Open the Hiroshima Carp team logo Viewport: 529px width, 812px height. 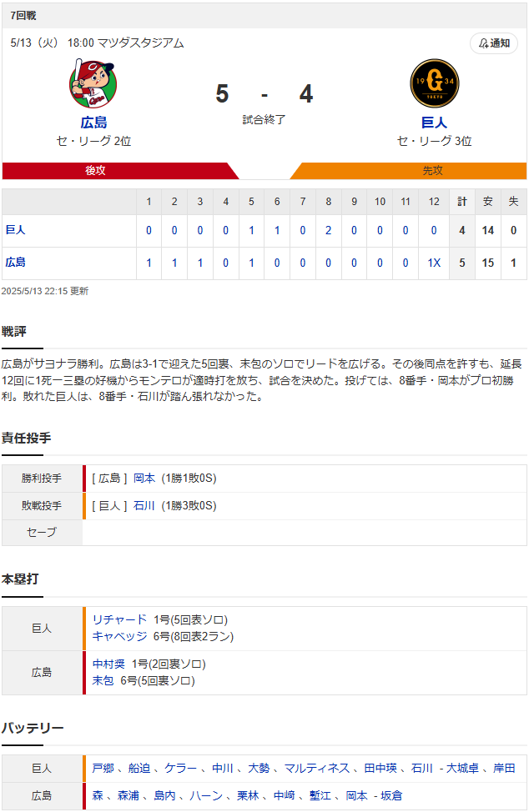93,83
